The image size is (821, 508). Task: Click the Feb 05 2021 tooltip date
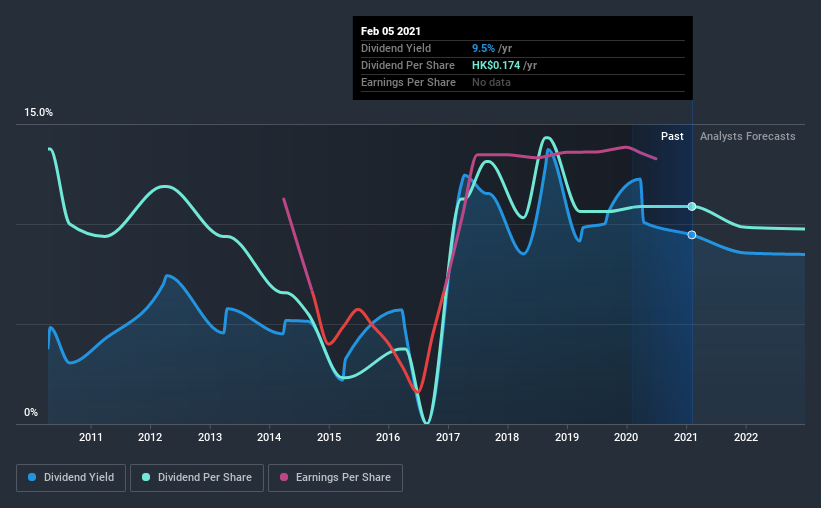click(x=391, y=31)
